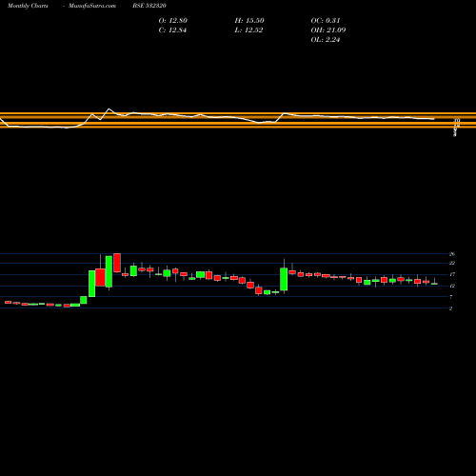This screenshot has width=476, height=476.
Task: Click the 7 price axis label
Action: coord(450,297)
